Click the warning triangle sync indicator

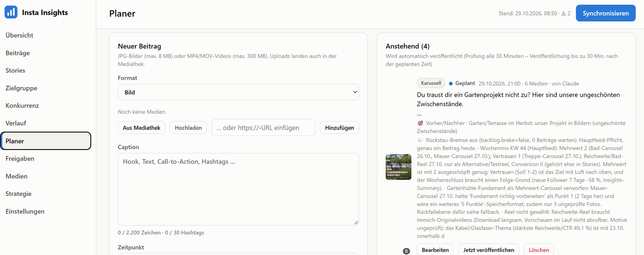pyautogui.click(x=563, y=13)
